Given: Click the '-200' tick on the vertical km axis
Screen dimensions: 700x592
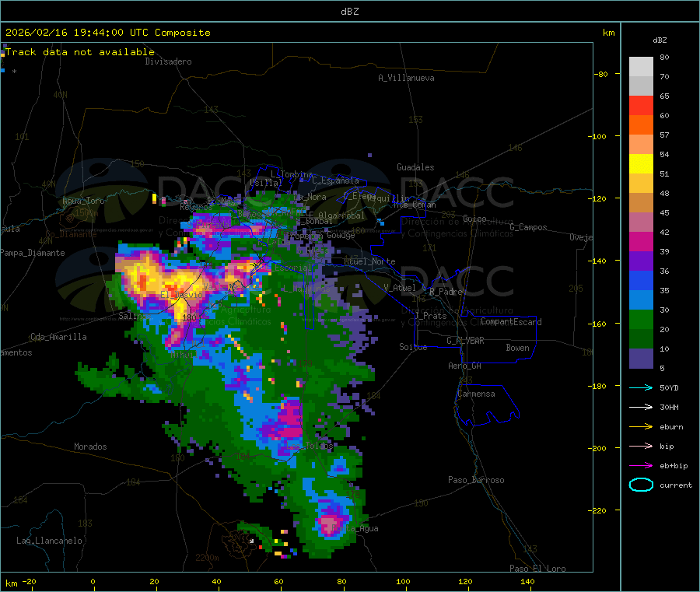Looking at the screenshot, I should click(597, 448).
